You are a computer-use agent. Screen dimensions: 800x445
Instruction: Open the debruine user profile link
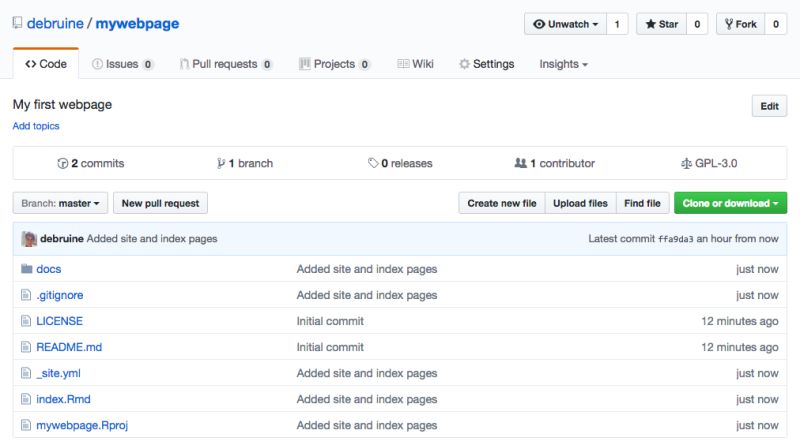pos(55,23)
